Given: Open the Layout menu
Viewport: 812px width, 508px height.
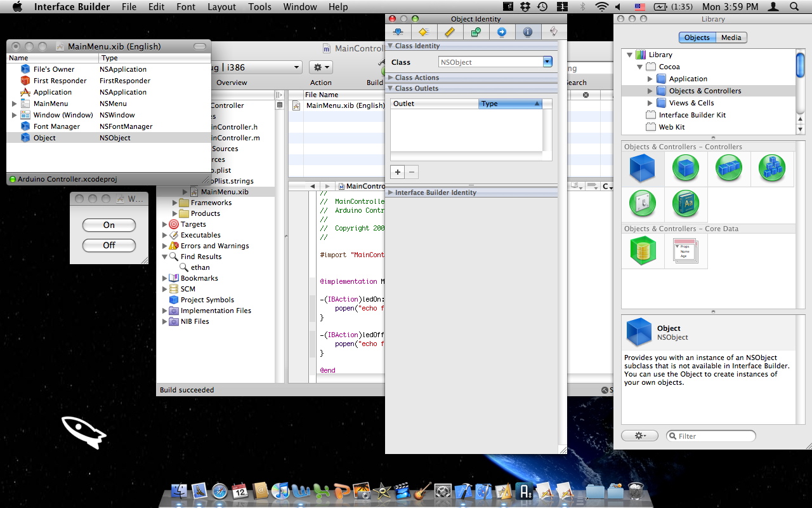Looking at the screenshot, I should pyautogui.click(x=221, y=7).
